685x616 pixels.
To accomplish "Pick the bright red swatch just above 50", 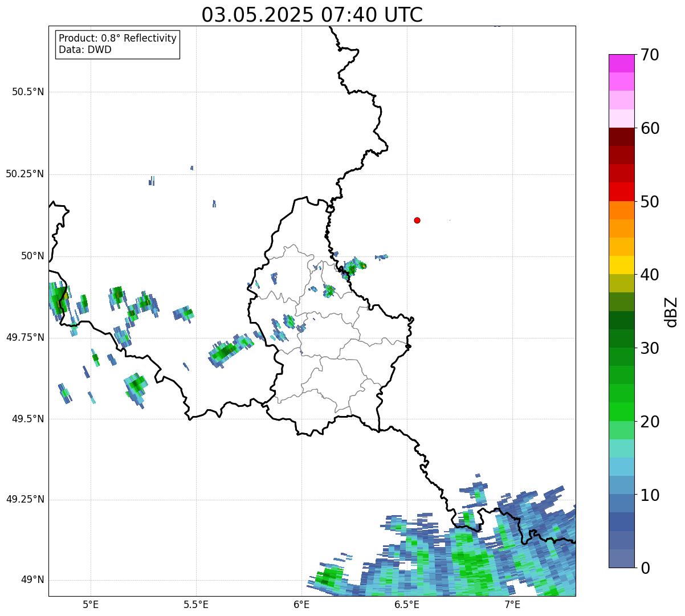I will pos(621,192).
